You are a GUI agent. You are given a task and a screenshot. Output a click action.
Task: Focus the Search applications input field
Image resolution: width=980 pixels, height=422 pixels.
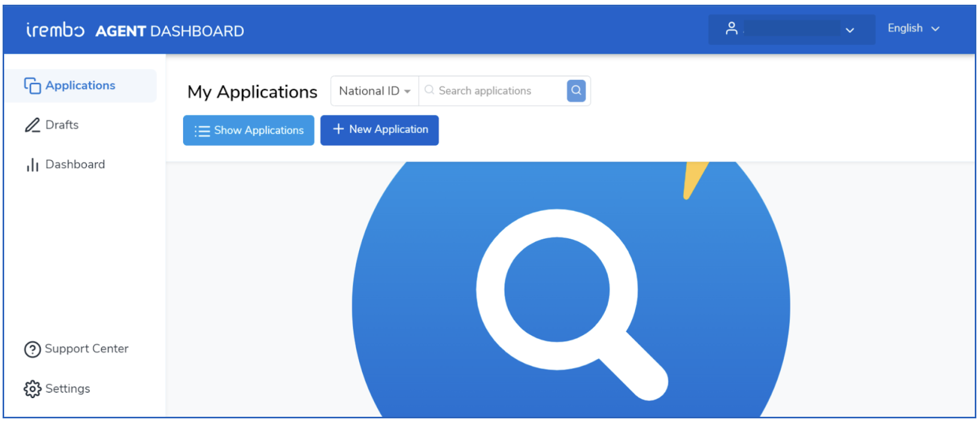(x=493, y=91)
